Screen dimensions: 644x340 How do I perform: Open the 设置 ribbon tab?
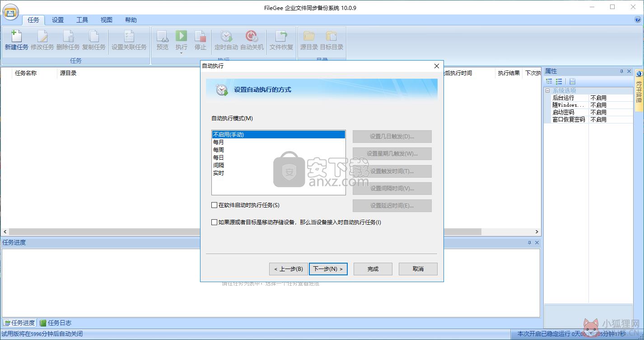58,20
